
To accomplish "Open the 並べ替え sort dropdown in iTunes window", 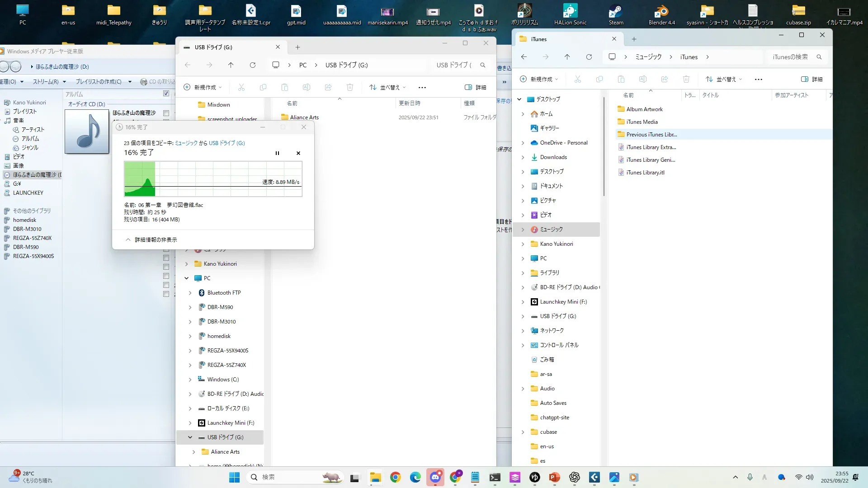I will [724, 79].
